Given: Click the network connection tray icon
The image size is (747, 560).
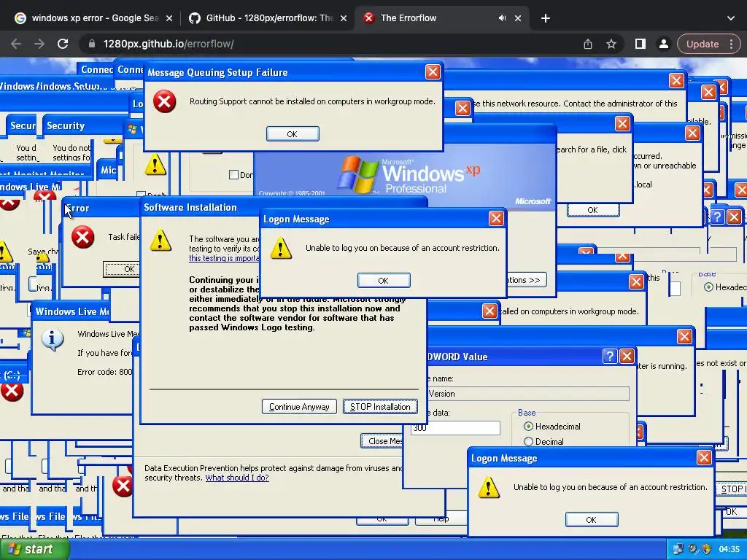Looking at the screenshot, I should tap(678, 549).
